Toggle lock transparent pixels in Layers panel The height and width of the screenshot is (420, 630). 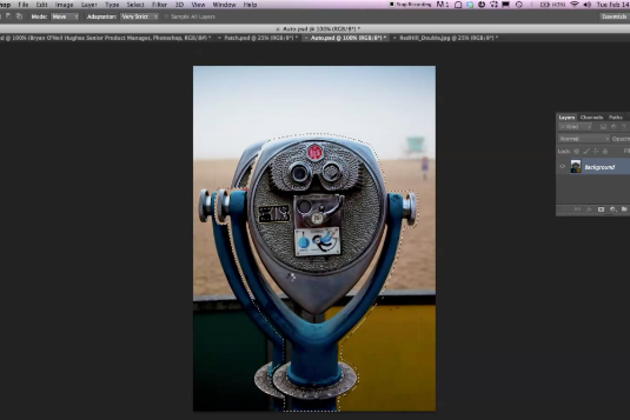574,149
